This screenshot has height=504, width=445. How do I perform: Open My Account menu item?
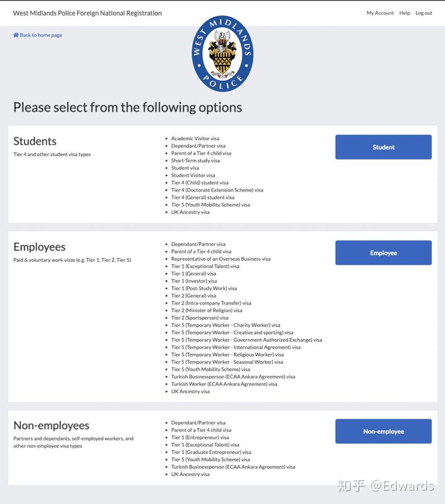pos(379,13)
